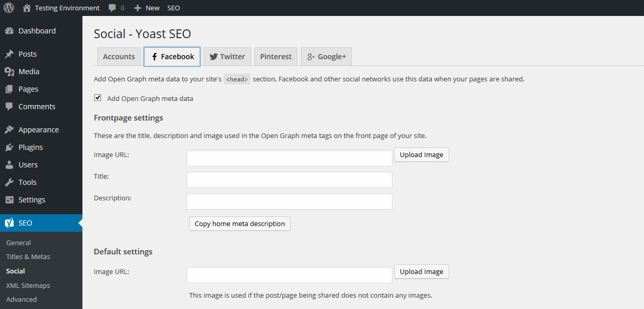Screen dimensions: 644x309
Task: Click Copy home meta description button
Action: tap(240, 224)
